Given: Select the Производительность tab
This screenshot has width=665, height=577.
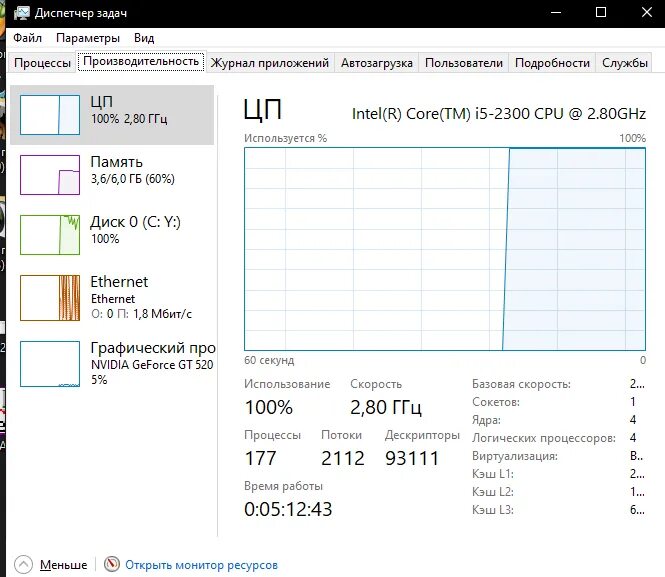Looking at the screenshot, I should coord(141,61).
